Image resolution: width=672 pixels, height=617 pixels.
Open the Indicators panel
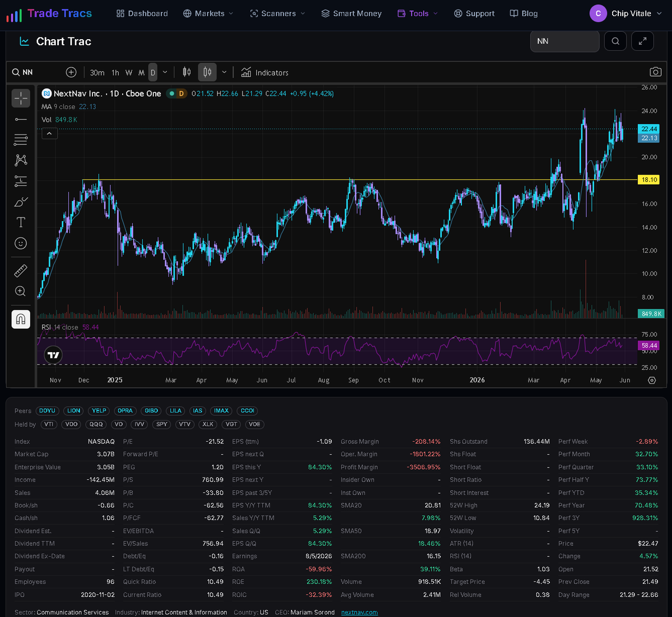tap(265, 72)
